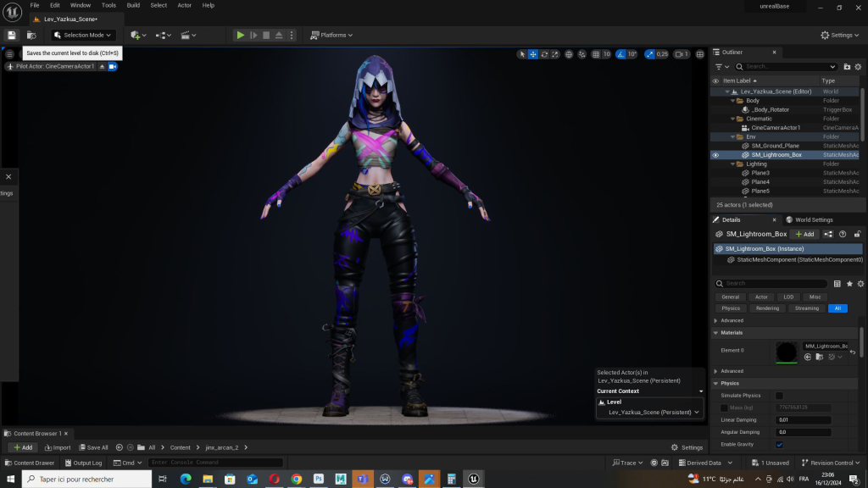The width and height of the screenshot is (868, 488).
Task: Click the MM_Lightroom_Box material thumbnail
Action: tap(786, 352)
